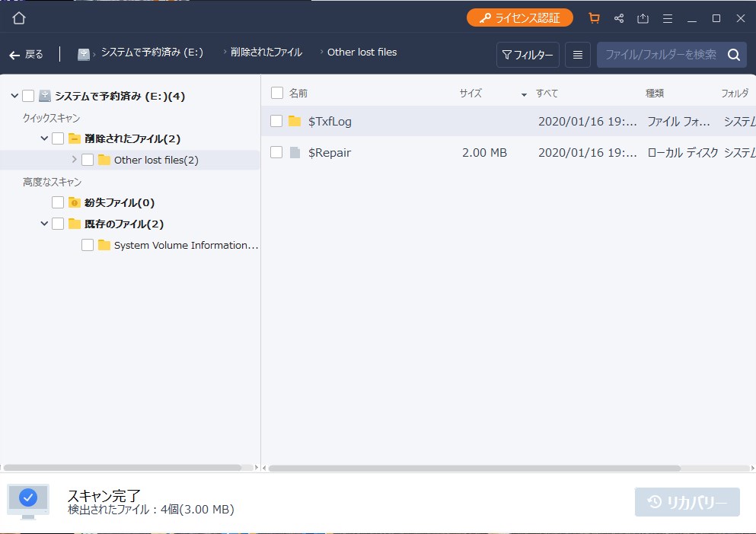Image resolution: width=756 pixels, height=534 pixels.
Task: Toggle the select-all checkbox beside 名前
Action: pyautogui.click(x=277, y=93)
